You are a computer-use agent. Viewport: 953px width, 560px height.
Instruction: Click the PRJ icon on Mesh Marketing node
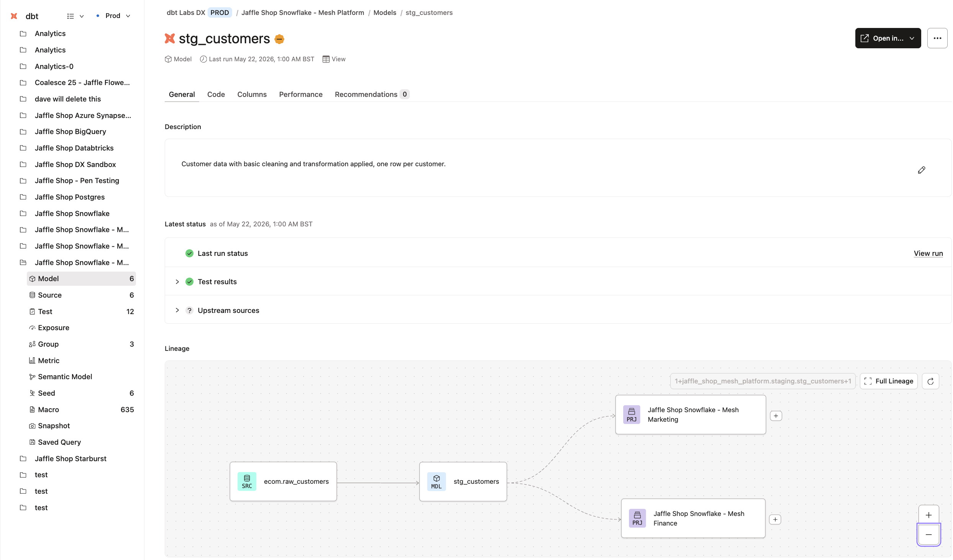[x=632, y=415]
